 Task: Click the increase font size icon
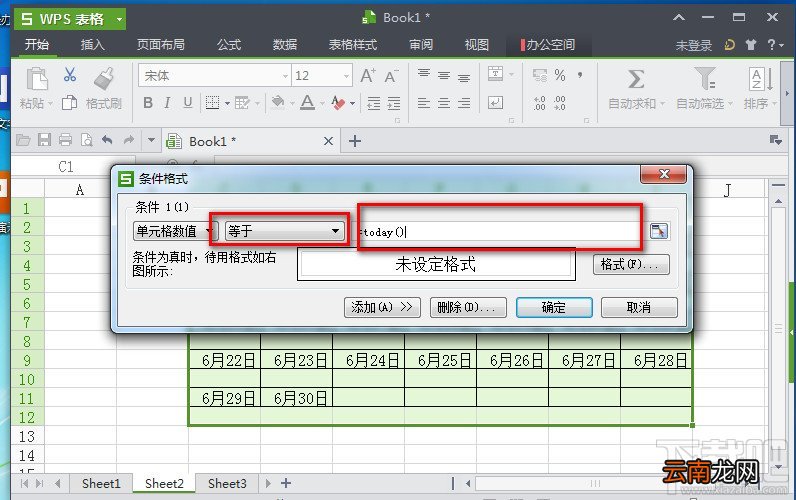(368, 76)
